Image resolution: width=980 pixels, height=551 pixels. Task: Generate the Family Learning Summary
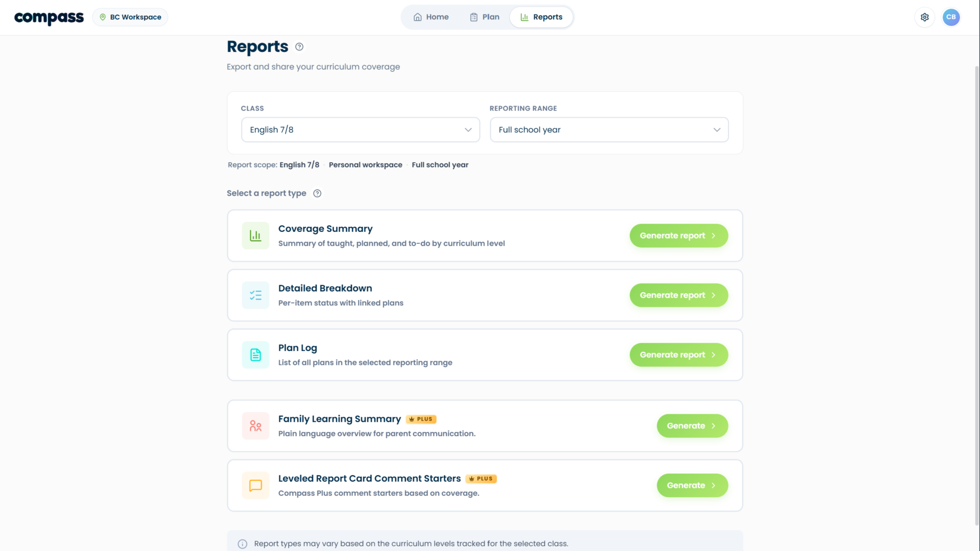point(692,426)
